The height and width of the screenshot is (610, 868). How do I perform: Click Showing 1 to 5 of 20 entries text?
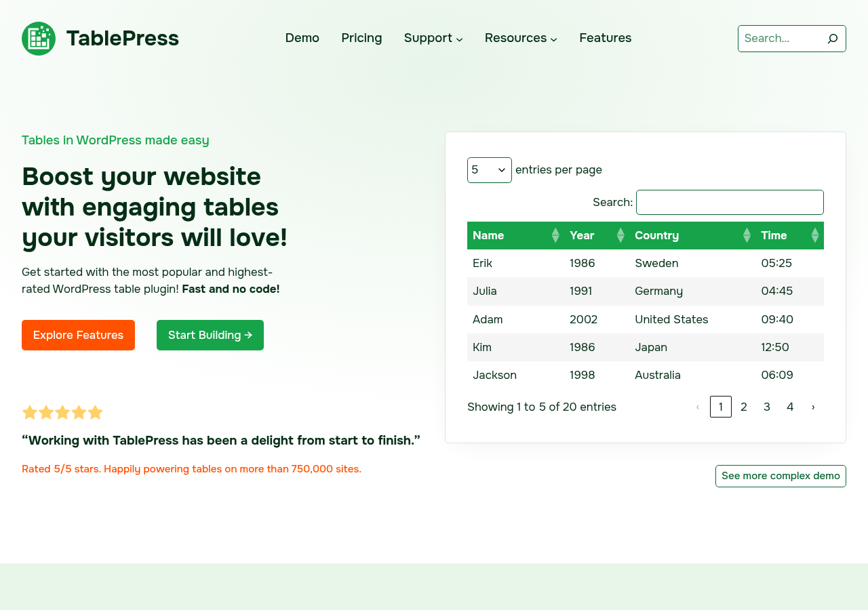point(542,407)
